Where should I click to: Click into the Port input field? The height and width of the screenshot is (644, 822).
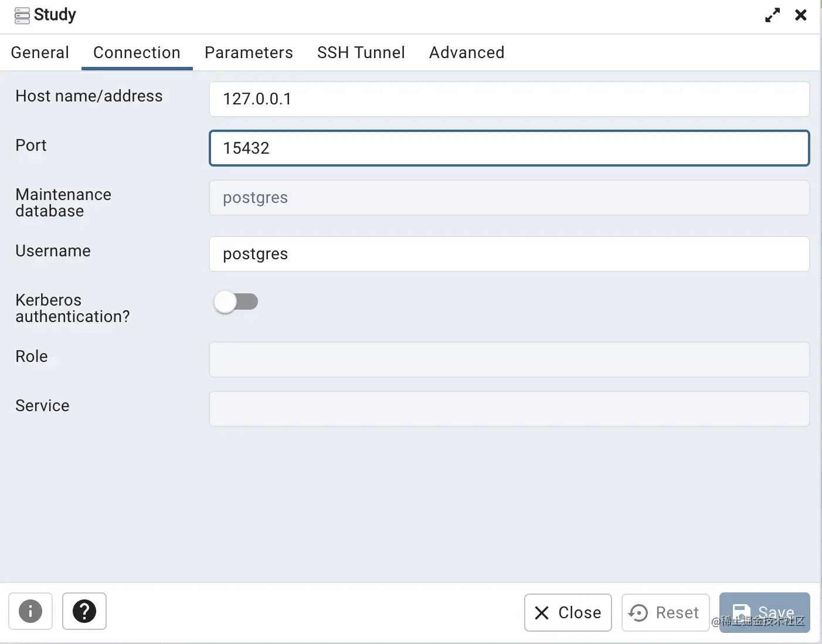click(x=509, y=148)
